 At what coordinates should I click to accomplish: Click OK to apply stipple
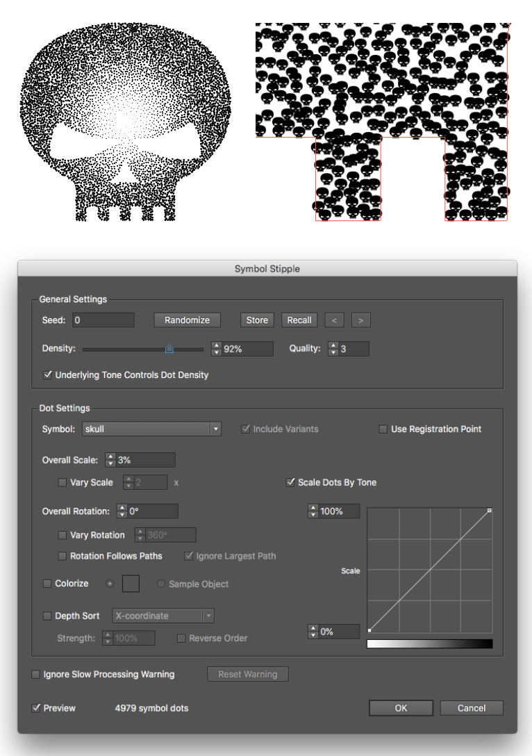click(x=401, y=708)
